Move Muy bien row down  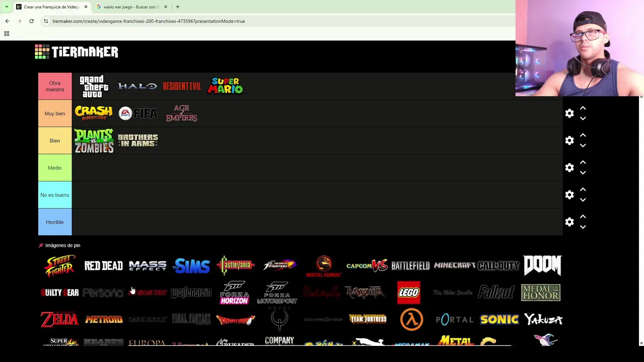click(x=583, y=119)
